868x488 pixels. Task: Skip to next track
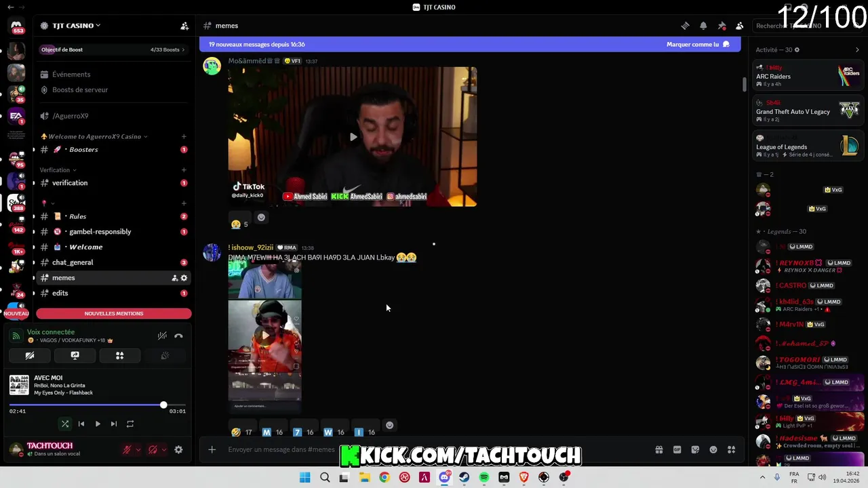click(114, 424)
